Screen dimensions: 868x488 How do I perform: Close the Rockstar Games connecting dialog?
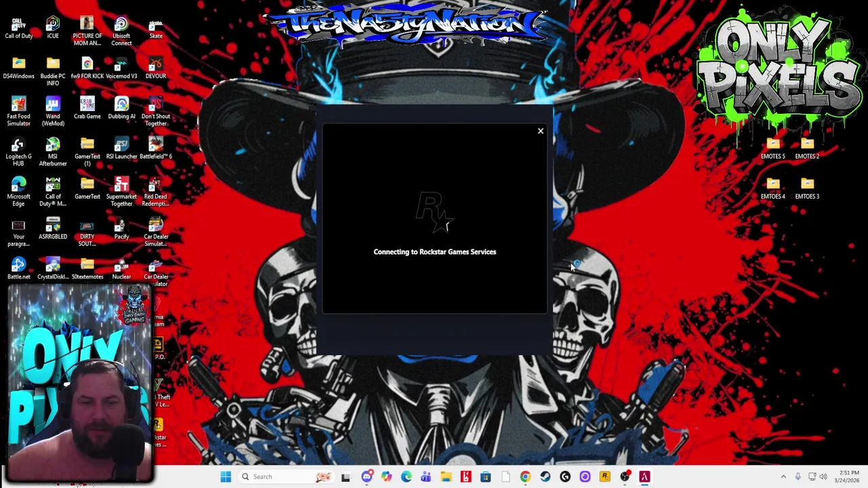(540, 131)
